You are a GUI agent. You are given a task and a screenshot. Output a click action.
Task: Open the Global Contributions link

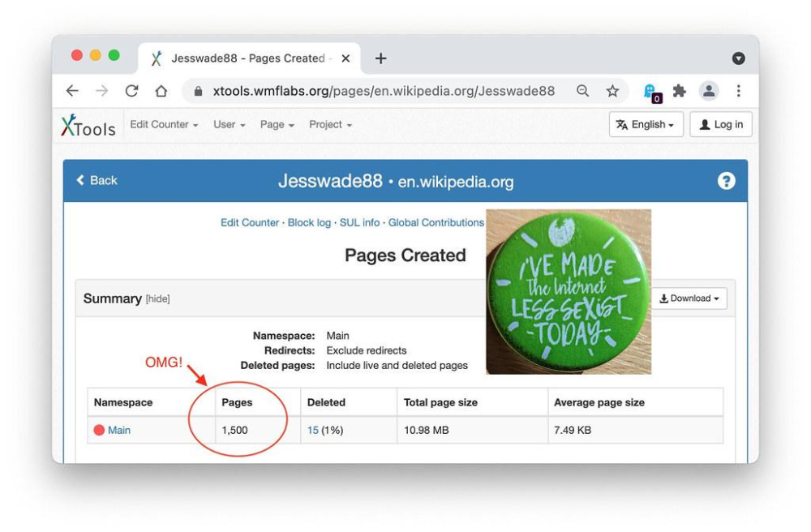436,223
